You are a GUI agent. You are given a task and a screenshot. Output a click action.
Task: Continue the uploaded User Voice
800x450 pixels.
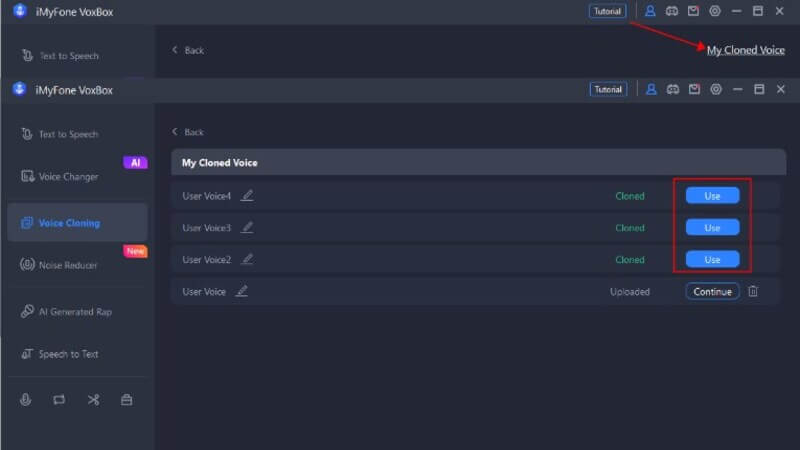[712, 291]
